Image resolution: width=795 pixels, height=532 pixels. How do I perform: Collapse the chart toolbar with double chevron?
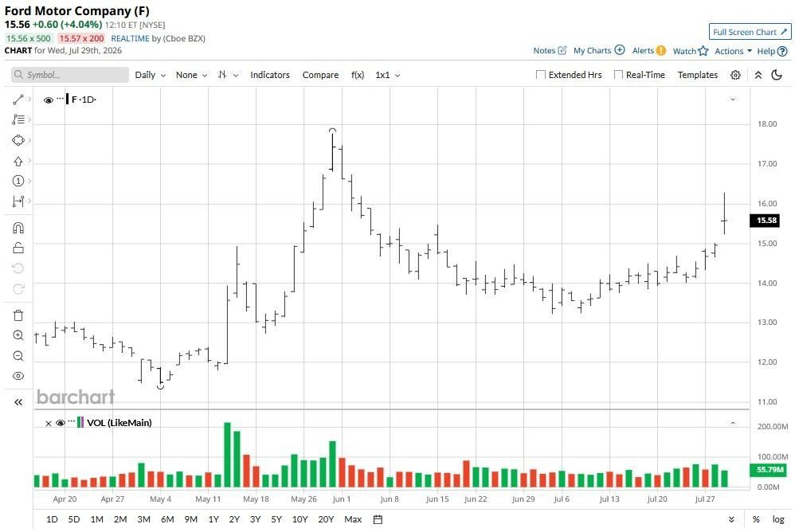click(x=758, y=75)
